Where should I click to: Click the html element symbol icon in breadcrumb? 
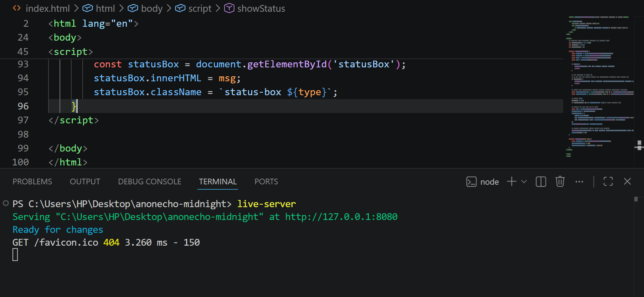[x=88, y=8]
